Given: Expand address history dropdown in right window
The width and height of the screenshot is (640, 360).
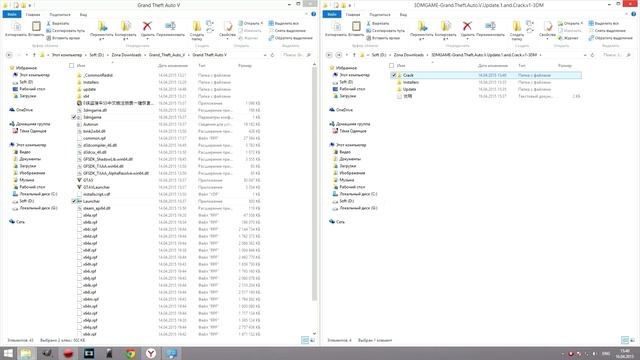Looking at the screenshot, I should tap(585, 55).
